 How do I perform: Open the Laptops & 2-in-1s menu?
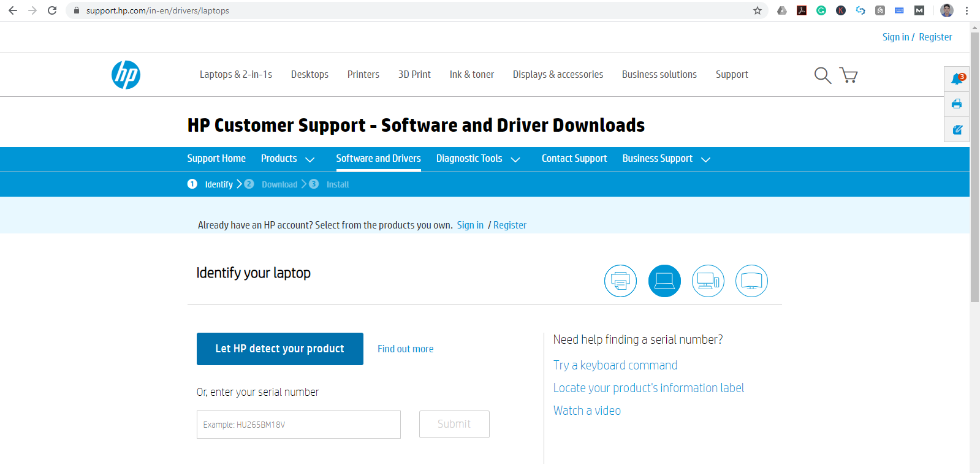tap(236, 74)
